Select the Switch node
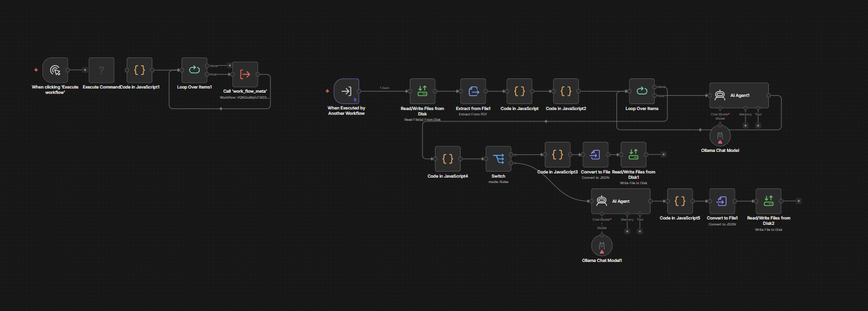Screen dimensions: 868x311 click(x=498, y=158)
